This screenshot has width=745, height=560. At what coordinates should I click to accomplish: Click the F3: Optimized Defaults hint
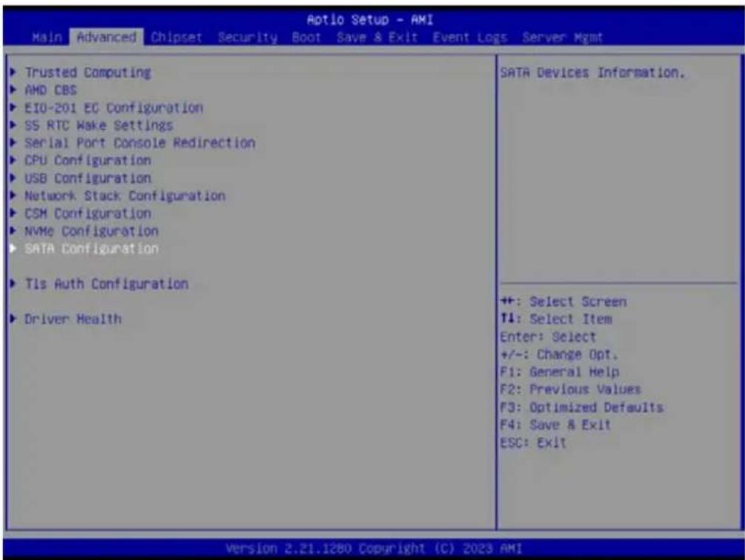click(x=582, y=407)
